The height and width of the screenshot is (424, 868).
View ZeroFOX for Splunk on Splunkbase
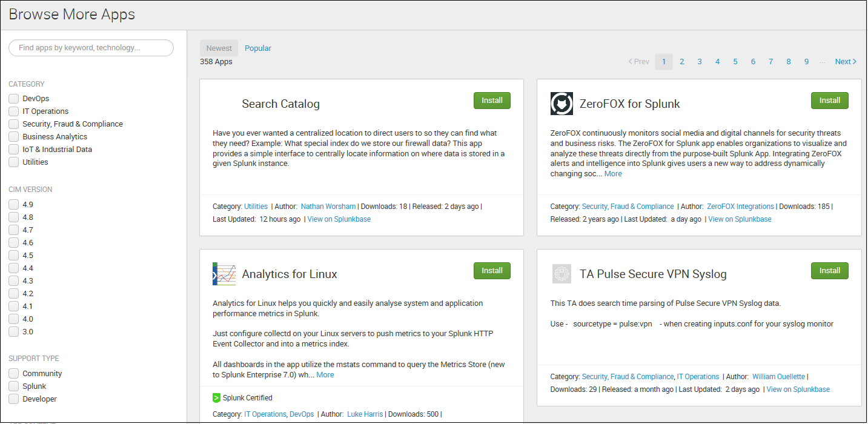pyautogui.click(x=740, y=219)
